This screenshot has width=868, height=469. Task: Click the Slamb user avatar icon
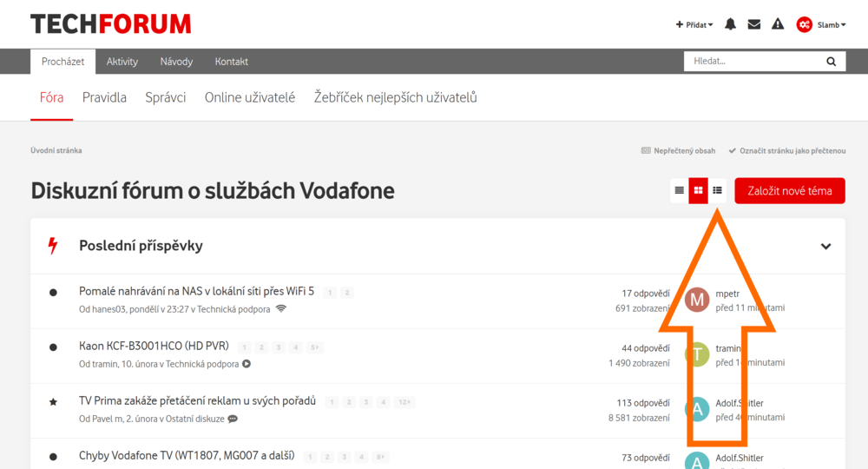805,24
